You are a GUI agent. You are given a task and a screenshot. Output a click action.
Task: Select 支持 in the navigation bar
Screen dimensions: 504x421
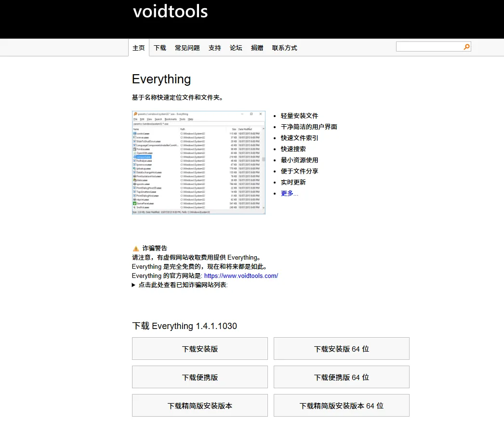coord(215,48)
